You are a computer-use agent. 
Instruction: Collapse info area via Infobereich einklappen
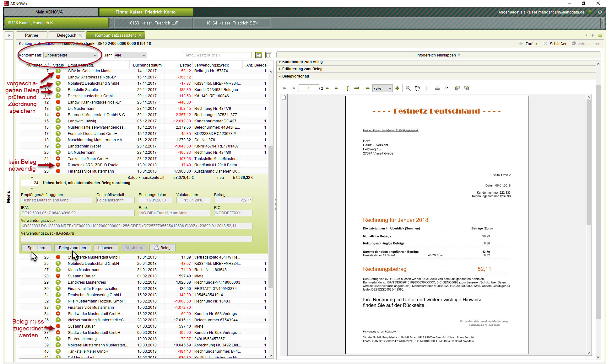(x=438, y=55)
